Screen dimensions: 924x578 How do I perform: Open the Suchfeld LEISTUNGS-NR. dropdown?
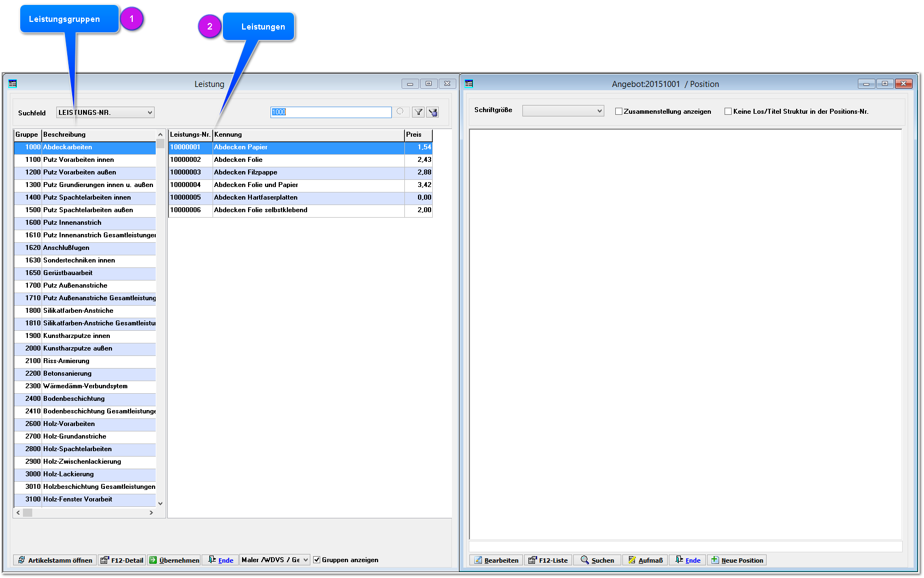point(105,113)
